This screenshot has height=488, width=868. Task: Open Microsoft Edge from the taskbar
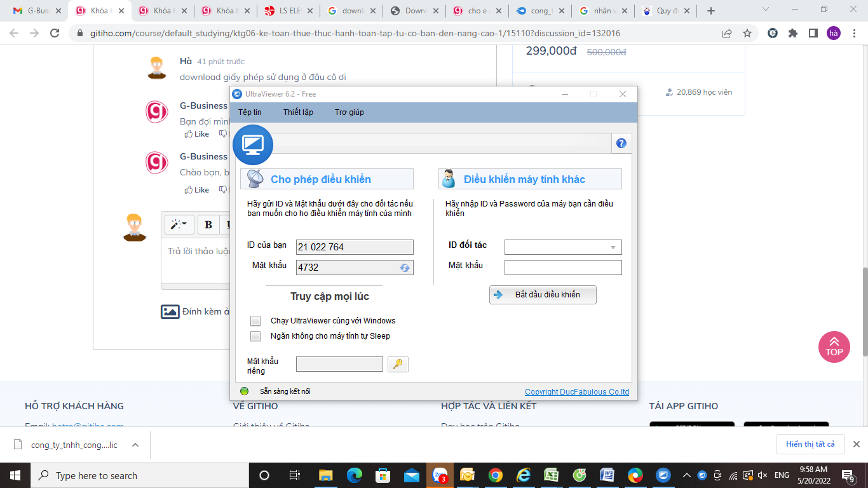[354, 475]
